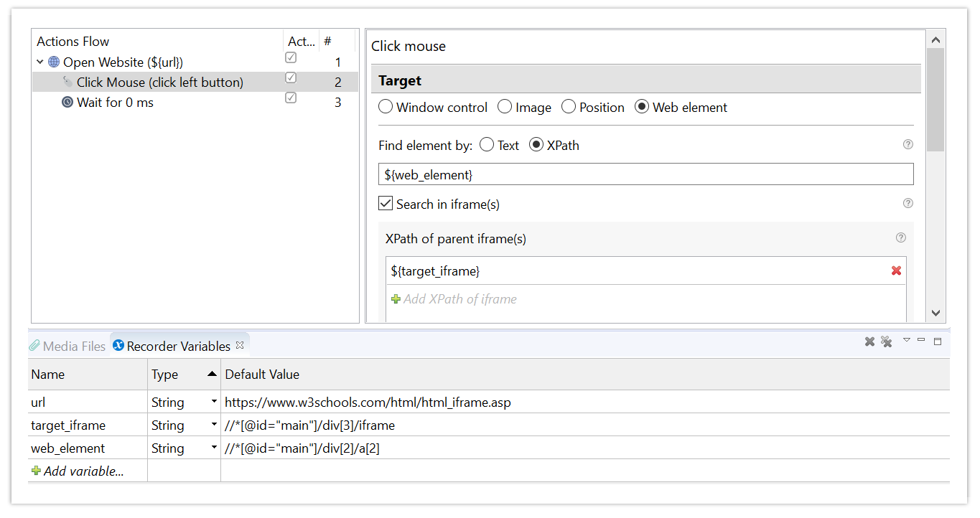
Task: Toggle active checkbox for Click Mouse action
Action: point(291,77)
